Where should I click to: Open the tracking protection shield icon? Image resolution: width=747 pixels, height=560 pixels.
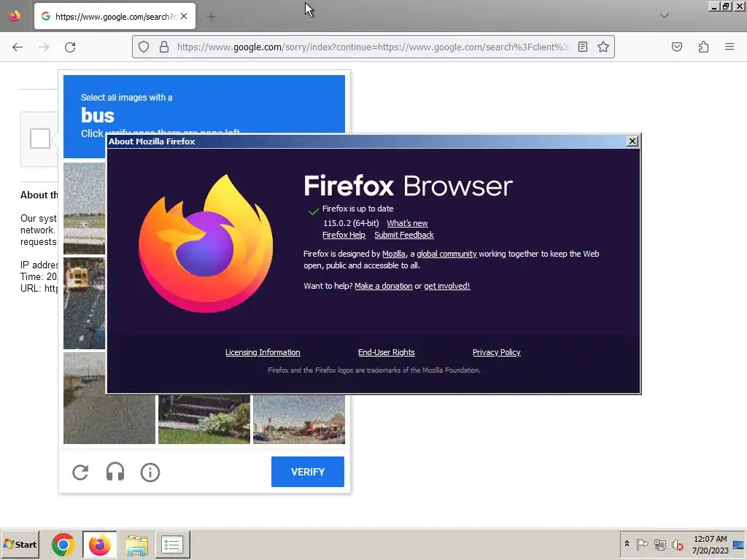[x=144, y=47]
